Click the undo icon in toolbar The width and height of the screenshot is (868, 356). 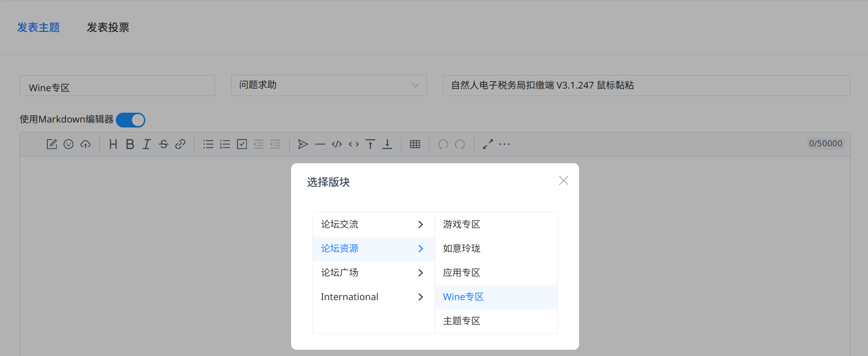pos(443,144)
